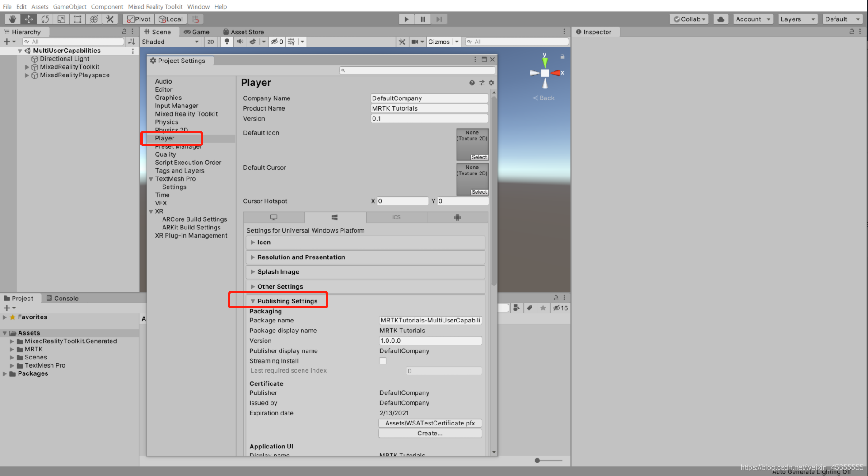Click the Pause button
868x476 pixels.
423,19
